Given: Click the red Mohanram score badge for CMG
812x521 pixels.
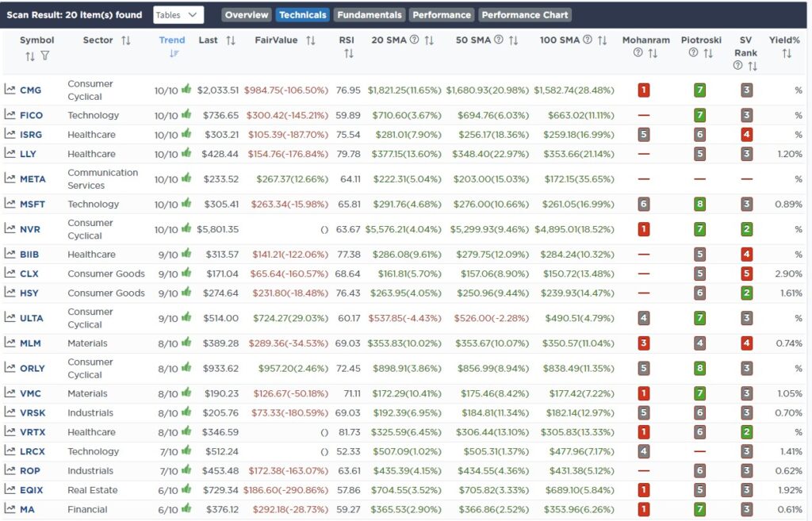Looking at the screenshot, I should 644,90.
